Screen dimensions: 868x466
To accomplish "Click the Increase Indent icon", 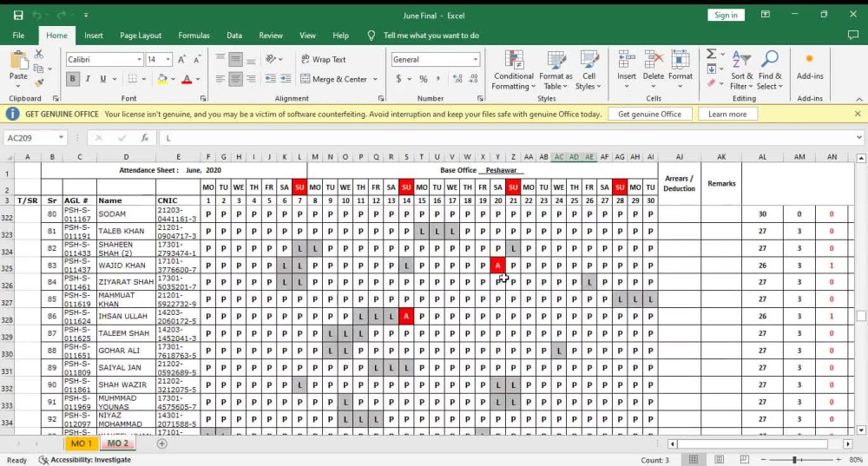I will click(x=286, y=79).
